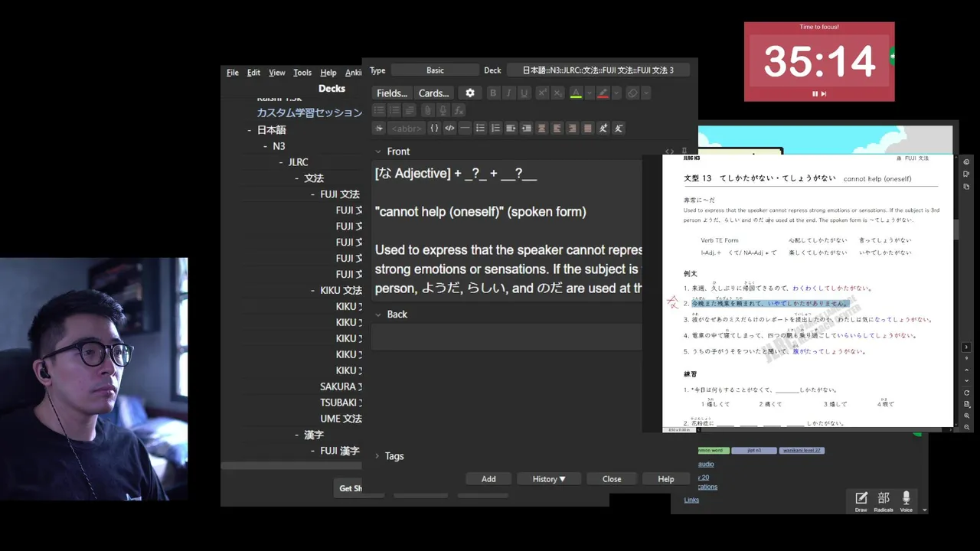This screenshot has height=551, width=980.
Task: Insert ordered list from second toolbar row
Action: [395, 110]
